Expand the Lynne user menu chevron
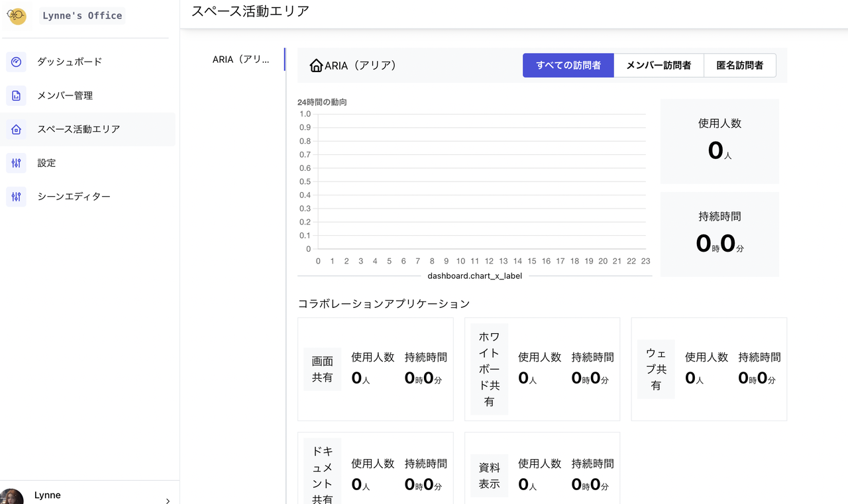This screenshot has height=504, width=848. click(x=168, y=501)
